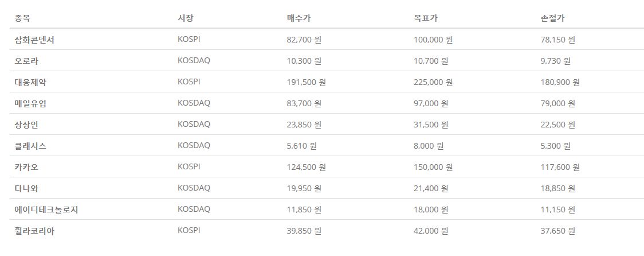Click the 다나와 stock name
This screenshot has height=256, width=644.
[26, 188]
